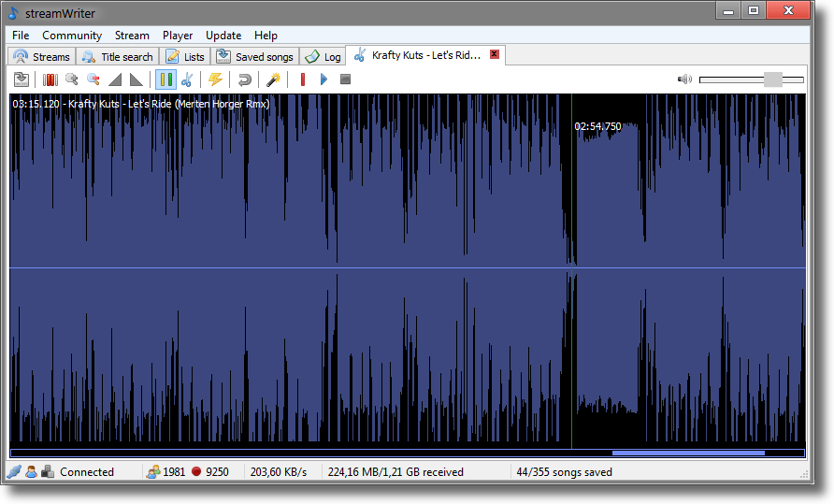Switch to the Title search tab
834x504 pixels.
[x=117, y=56]
